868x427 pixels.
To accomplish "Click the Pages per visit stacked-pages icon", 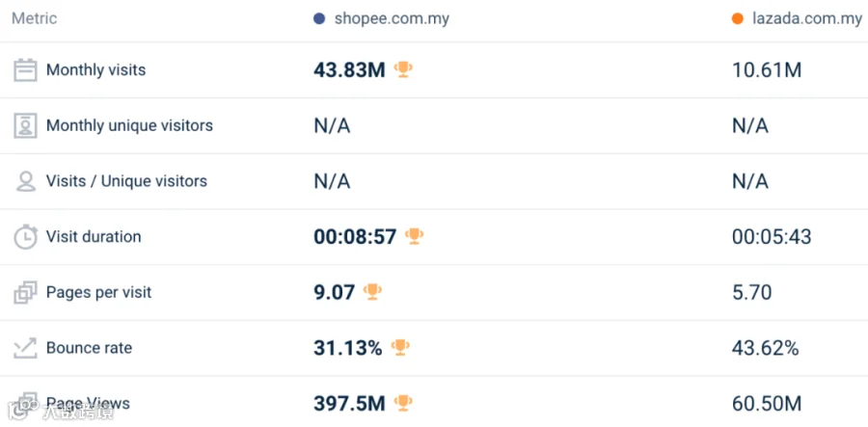I will (x=25, y=293).
